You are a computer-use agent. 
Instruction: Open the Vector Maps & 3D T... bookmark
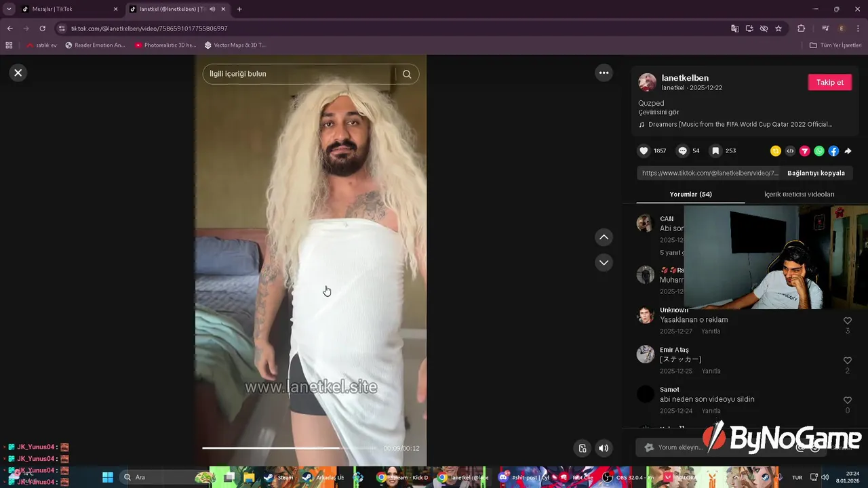pos(235,45)
